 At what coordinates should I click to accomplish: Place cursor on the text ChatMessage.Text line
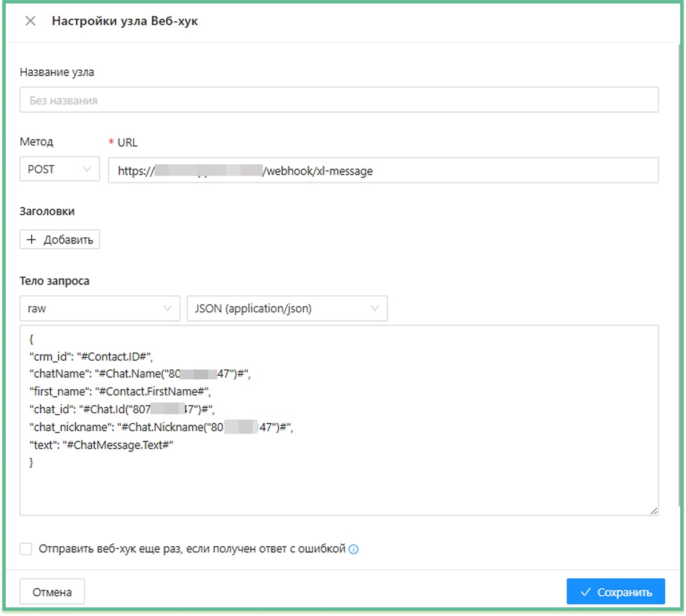coord(101,445)
